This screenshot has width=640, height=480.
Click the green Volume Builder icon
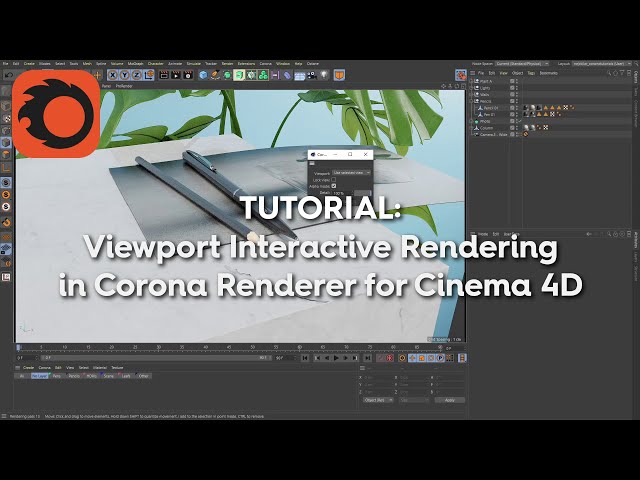(263, 75)
